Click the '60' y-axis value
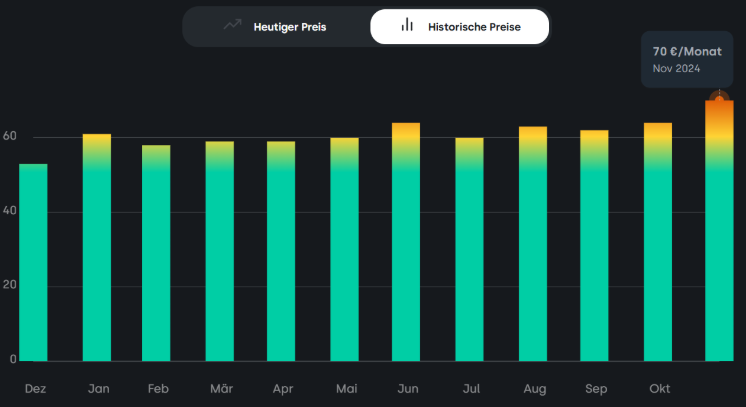Image resolution: width=746 pixels, height=407 pixels. (10, 136)
